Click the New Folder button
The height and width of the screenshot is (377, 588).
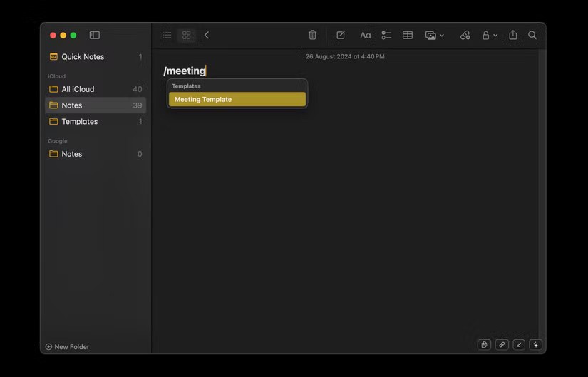[x=68, y=347]
